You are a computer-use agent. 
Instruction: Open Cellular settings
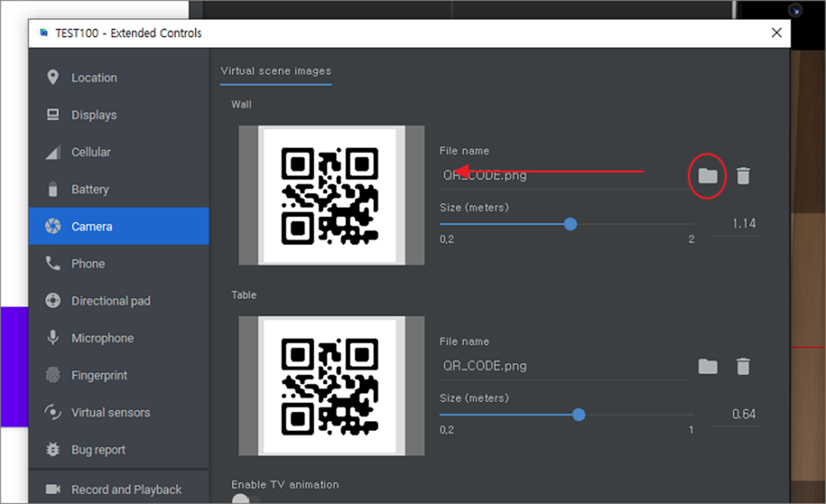pos(119,152)
